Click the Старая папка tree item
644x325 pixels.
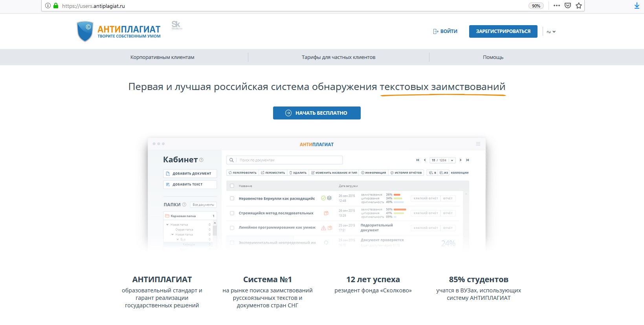pos(184,230)
